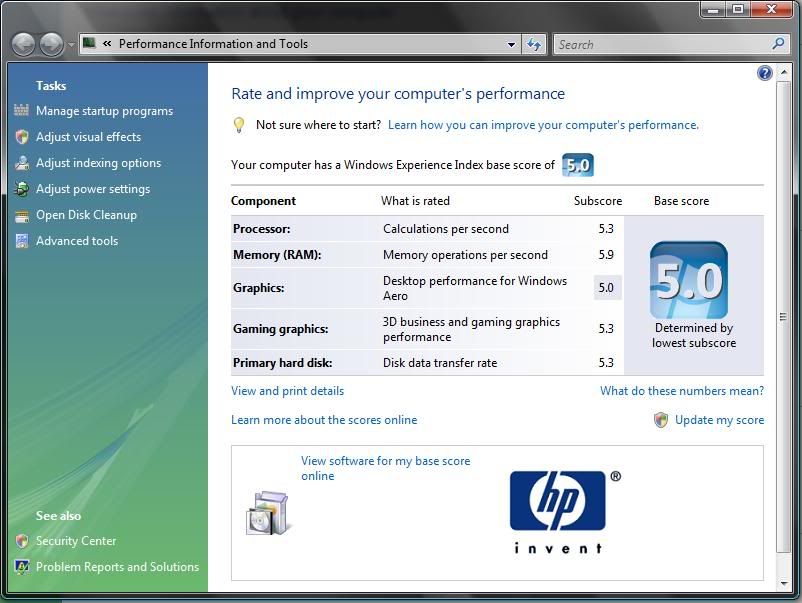Viewport: 802px width, 603px height.
Task: Click the shield icon next to Update my score
Action: 661,420
